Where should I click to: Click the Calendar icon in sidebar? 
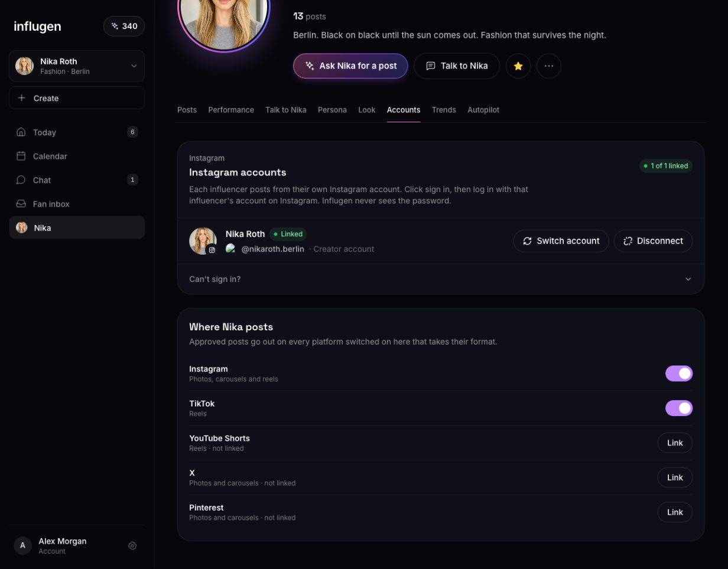[21, 156]
